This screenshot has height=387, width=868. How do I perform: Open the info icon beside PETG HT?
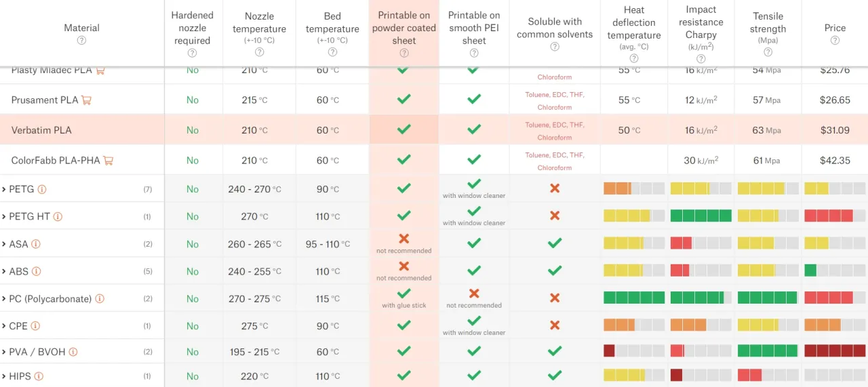pos(58,217)
